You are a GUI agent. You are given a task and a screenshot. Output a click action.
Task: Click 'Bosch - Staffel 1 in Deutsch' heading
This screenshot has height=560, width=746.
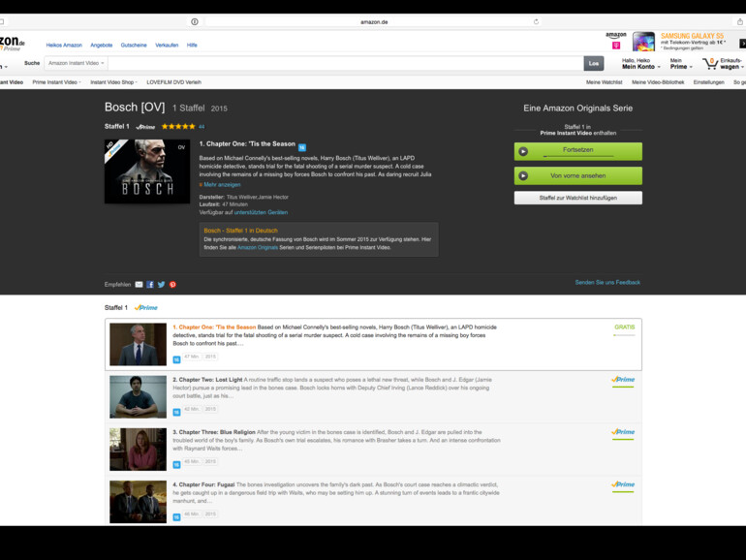[x=240, y=231]
